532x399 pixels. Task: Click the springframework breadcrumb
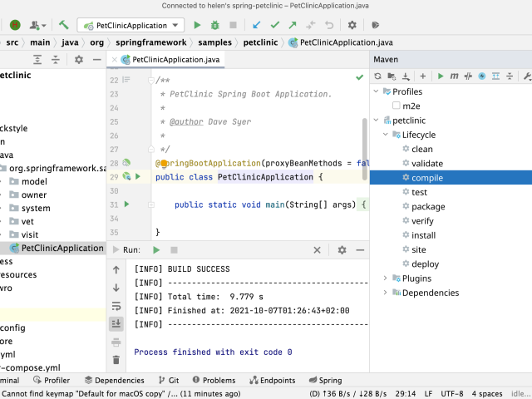(x=151, y=42)
